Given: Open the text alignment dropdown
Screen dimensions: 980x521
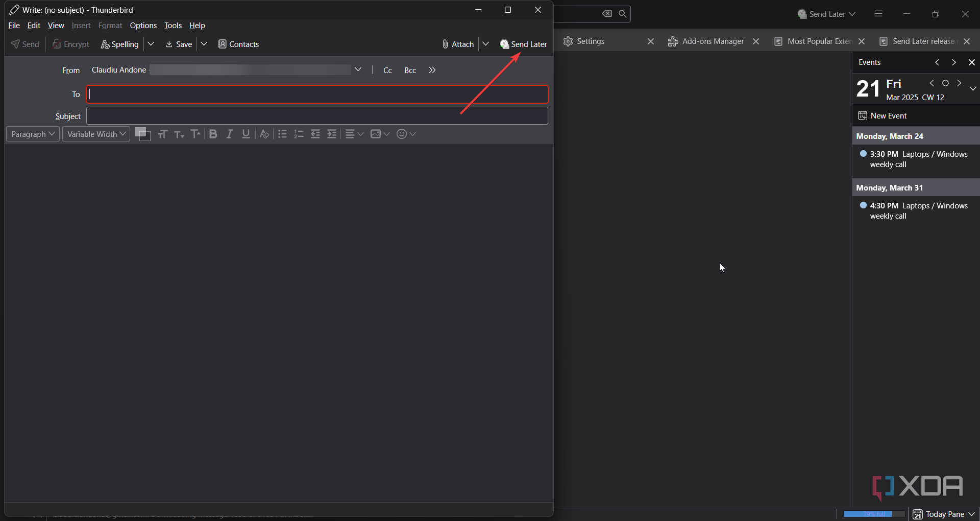Looking at the screenshot, I should point(354,134).
